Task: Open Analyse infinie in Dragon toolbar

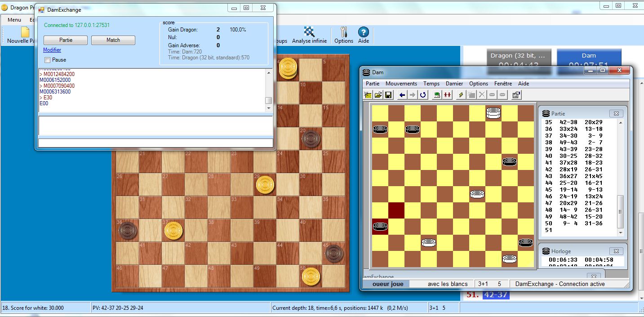Action: (x=309, y=35)
